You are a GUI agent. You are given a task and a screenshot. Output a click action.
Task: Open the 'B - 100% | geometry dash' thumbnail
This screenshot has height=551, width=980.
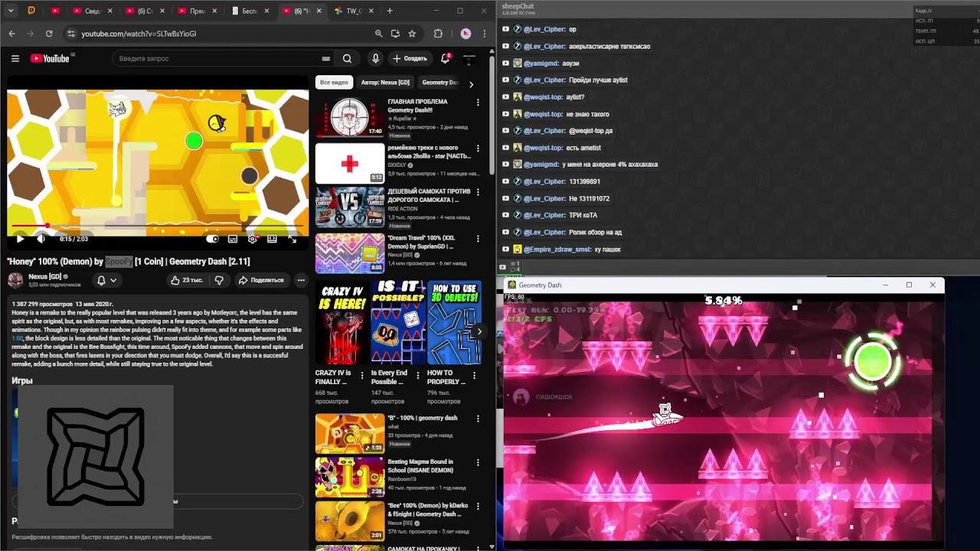tap(350, 433)
